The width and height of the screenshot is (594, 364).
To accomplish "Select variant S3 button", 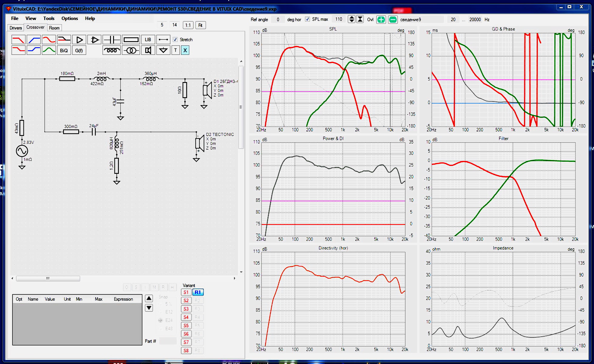I will tap(186, 309).
